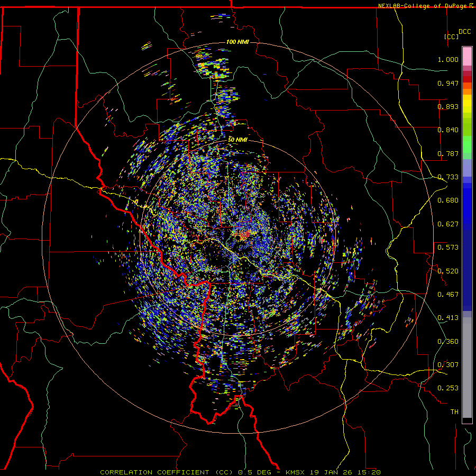
Task: Pick the red segment of the color bar
Action: point(467,79)
